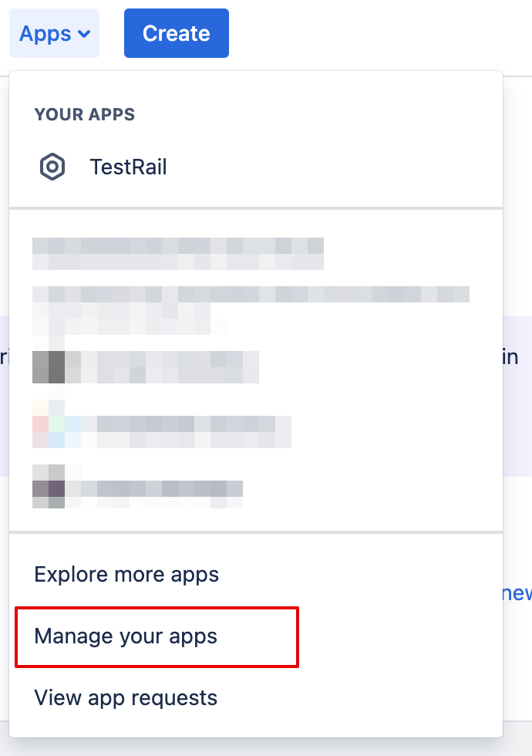The height and width of the screenshot is (756, 532).
Task: Select Explore more apps
Action: click(x=126, y=574)
